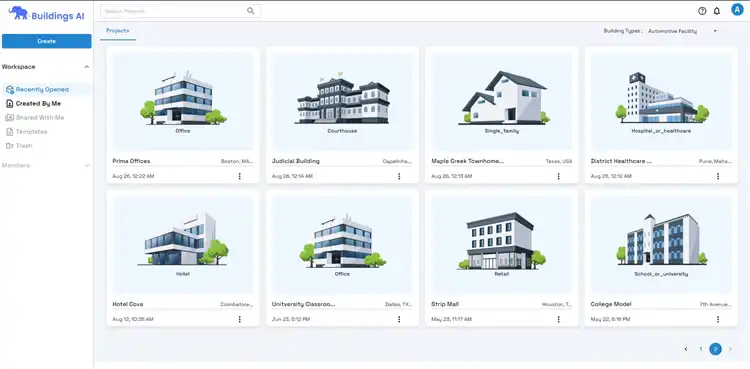Go to previous page arrow
The width and height of the screenshot is (750, 369).
click(686, 349)
